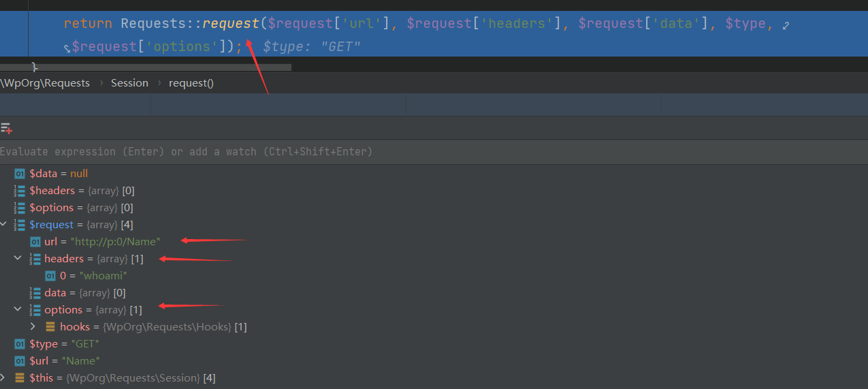Click the $data variable type icon
Screen dimensions: 868x389
(20, 174)
